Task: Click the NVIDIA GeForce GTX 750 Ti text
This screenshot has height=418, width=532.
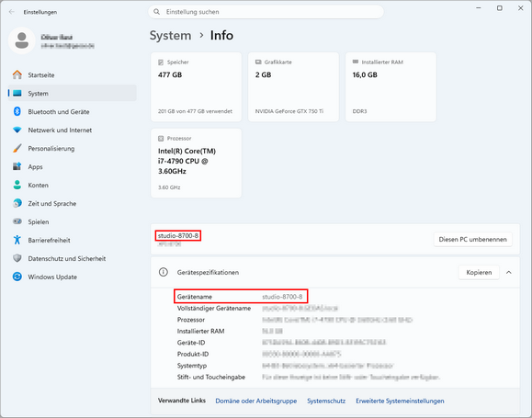Action: (289, 111)
